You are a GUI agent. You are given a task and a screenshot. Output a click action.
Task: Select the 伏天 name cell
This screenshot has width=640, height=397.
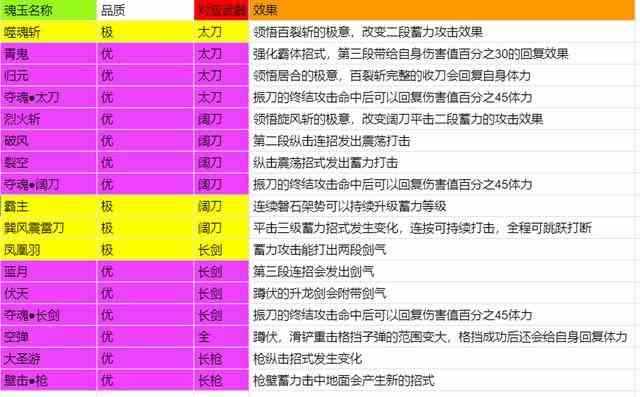(x=48, y=293)
